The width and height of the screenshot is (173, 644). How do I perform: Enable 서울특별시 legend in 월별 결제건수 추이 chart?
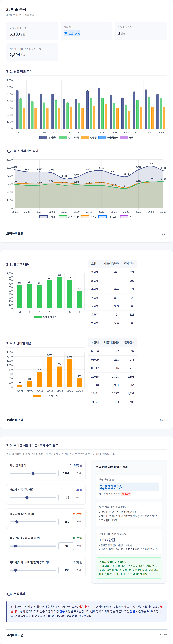108,217
